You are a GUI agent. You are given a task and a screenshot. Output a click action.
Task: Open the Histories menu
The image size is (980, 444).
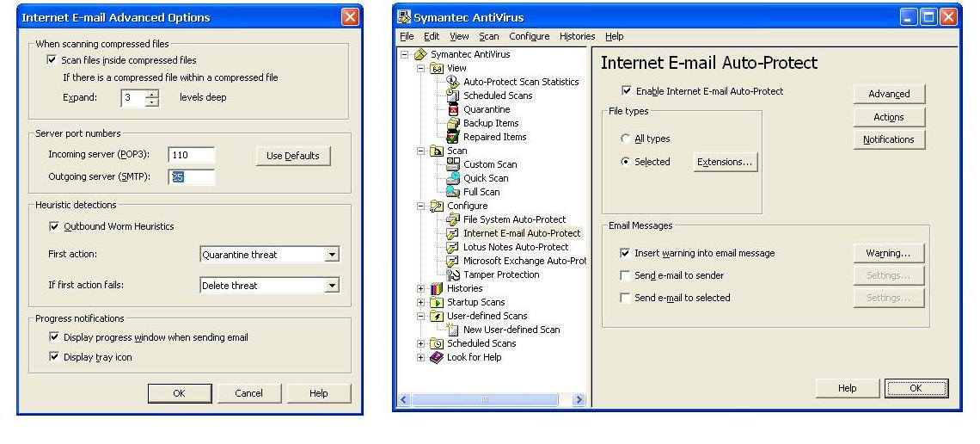[578, 36]
